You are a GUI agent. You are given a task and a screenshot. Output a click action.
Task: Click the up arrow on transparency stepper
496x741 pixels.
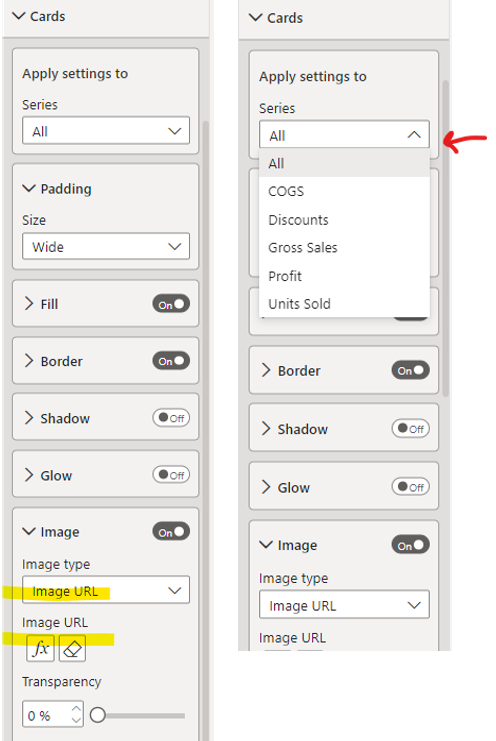[76, 708]
